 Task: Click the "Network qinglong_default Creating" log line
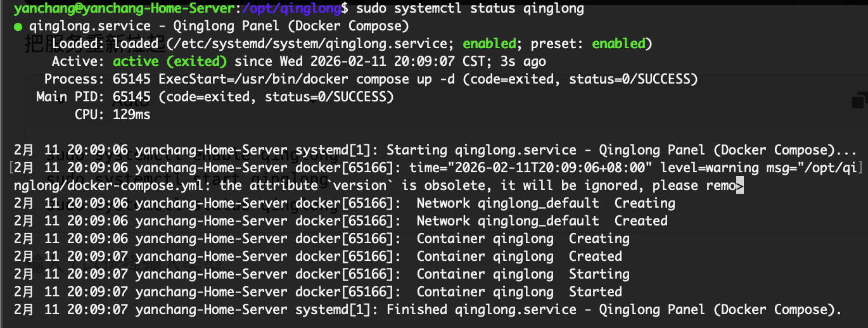[545, 204]
